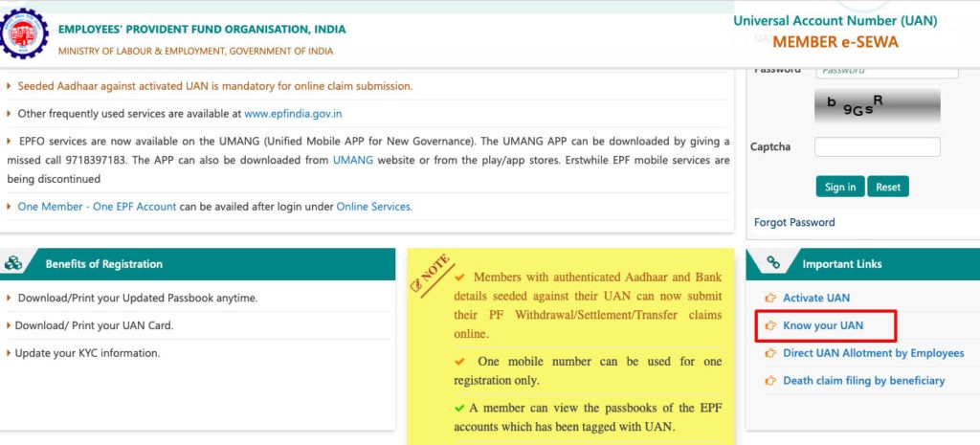Click the Ministry of Labour & Employment subtitle

click(195, 52)
